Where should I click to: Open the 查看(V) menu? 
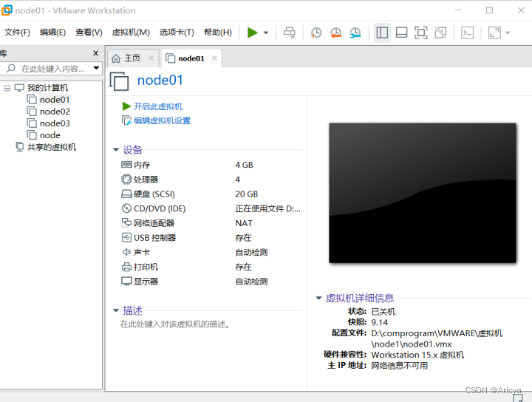pyautogui.click(x=89, y=33)
